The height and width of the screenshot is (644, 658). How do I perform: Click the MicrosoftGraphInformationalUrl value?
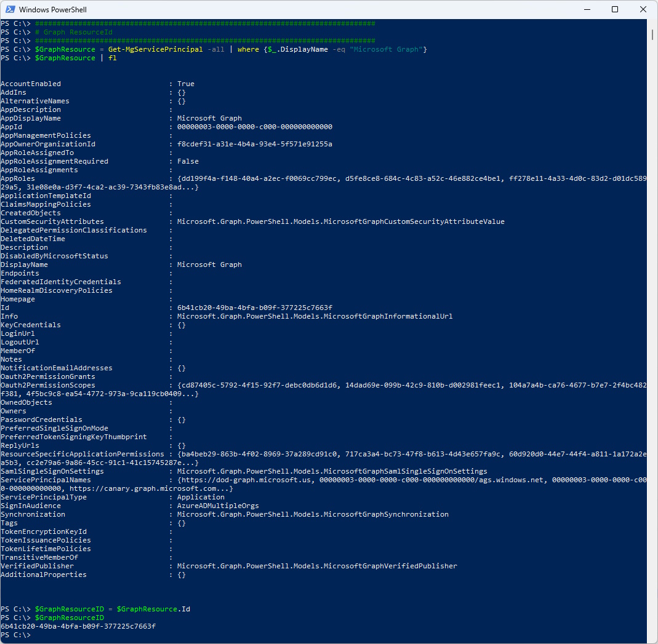click(x=315, y=316)
